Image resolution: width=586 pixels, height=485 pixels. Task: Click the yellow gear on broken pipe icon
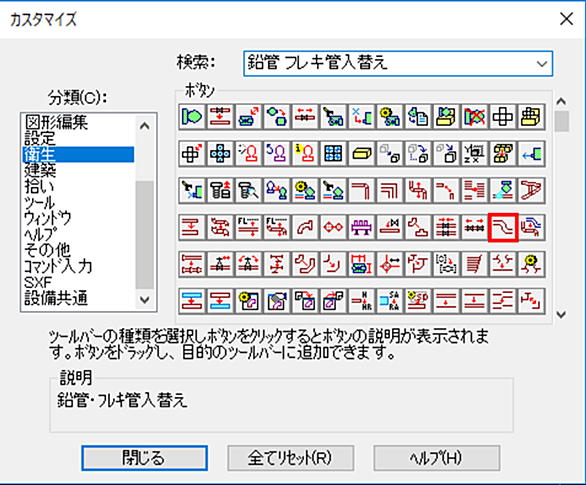[531, 264]
